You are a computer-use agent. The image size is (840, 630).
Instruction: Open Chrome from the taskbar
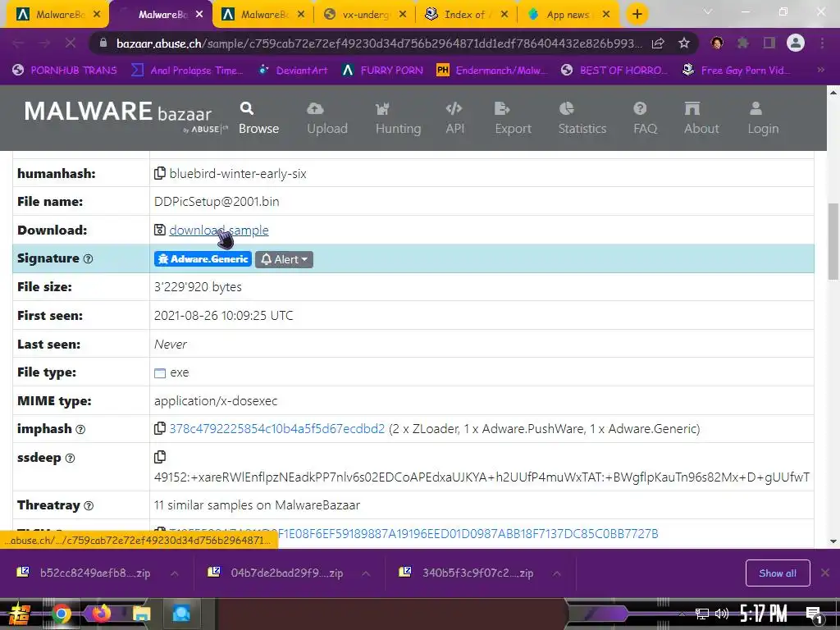point(61,614)
